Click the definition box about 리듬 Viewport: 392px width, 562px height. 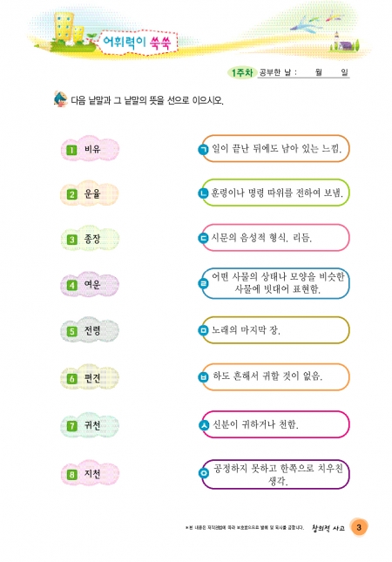click(x=274, y=238)
